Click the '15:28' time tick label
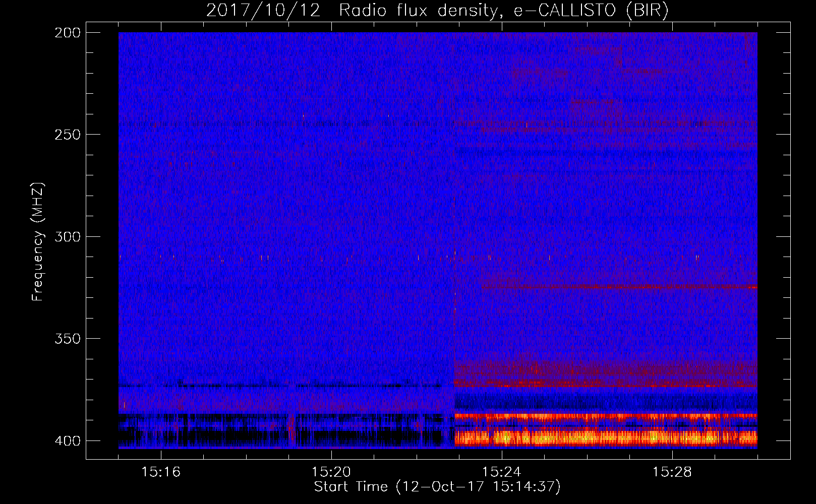The height and width of the screenshot is (504, 816). 672,472
